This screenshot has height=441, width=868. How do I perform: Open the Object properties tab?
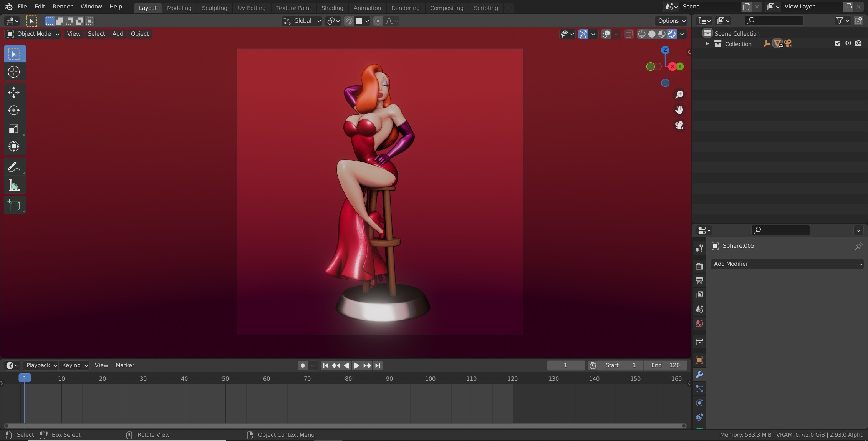click(699, 360)
